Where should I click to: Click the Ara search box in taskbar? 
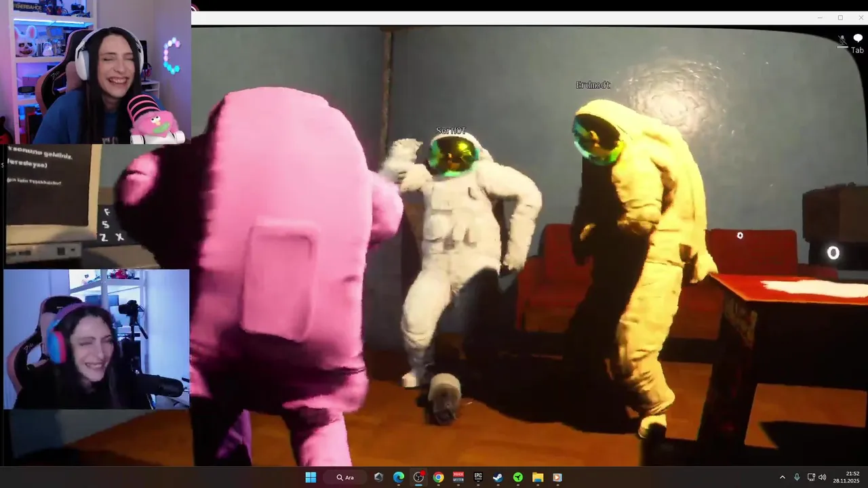coord(345,477)
